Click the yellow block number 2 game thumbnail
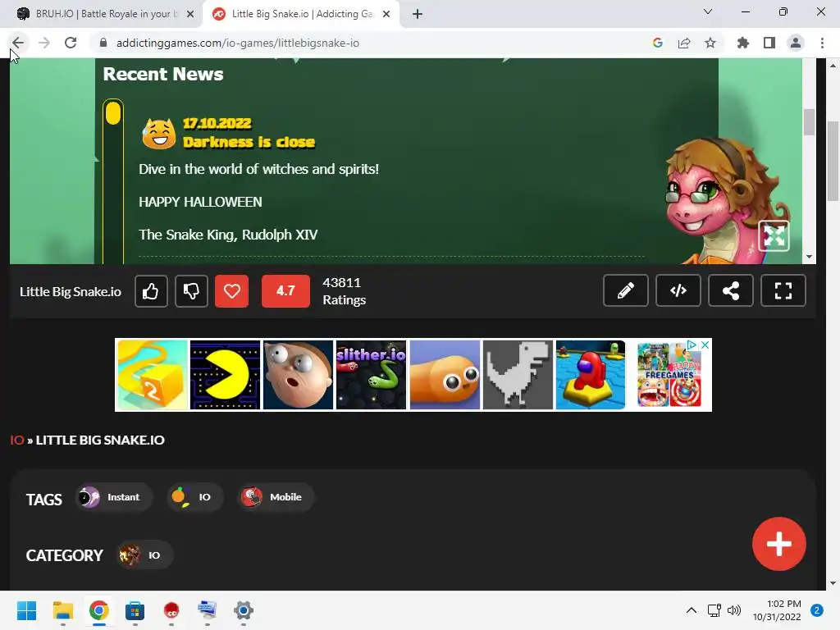The width and height of the screenshot is (840, 630). click(x=153, y=375)
